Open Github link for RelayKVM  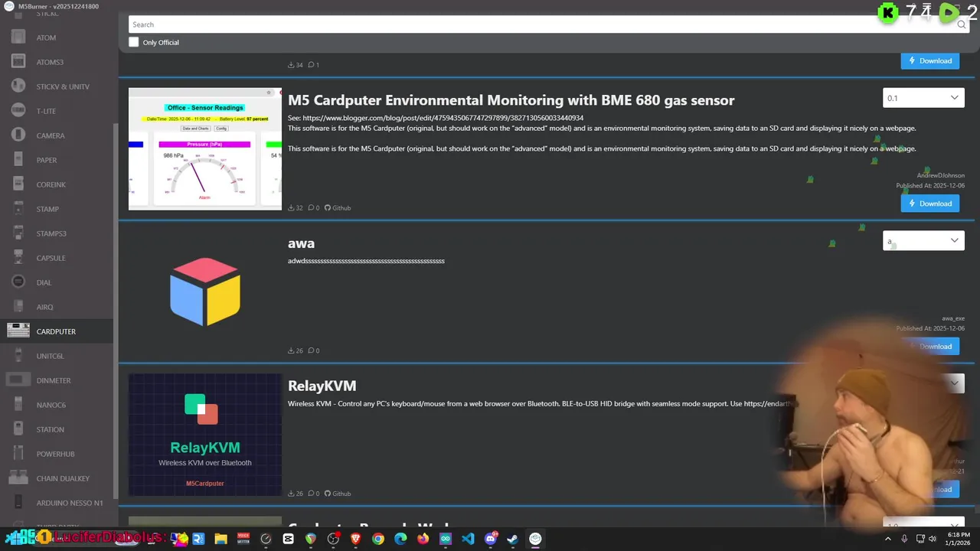(x=338, y=494)
